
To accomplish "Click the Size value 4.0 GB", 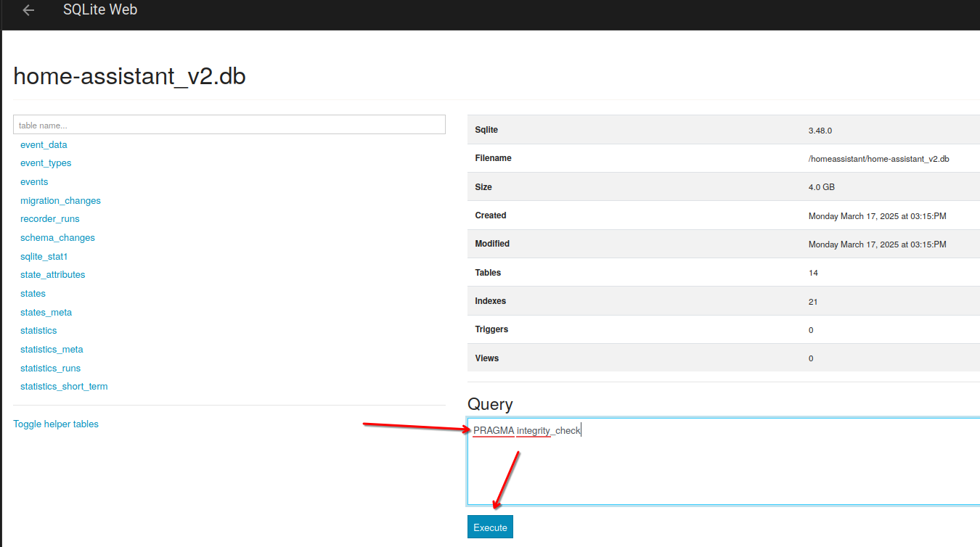I will tap(821, 187).
